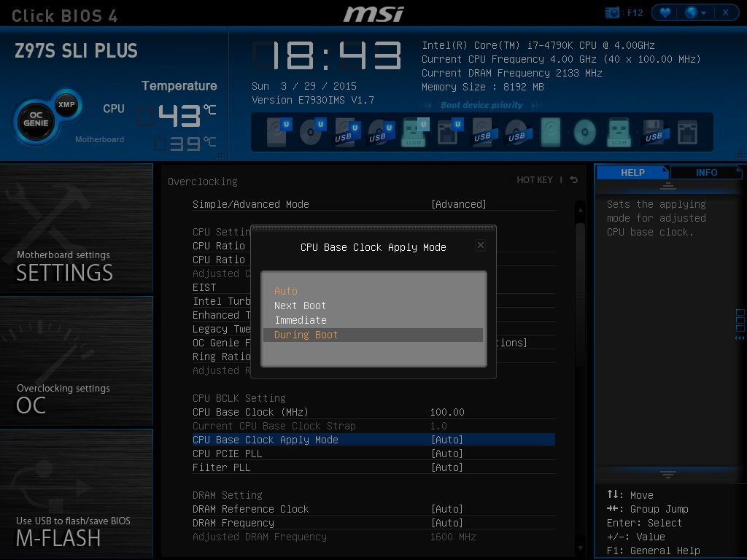Image resolution: width=747 pixels, height=560 pixels.
Task: Select the highlighted legacy hard disk boot icon
Action: point(550,133)
